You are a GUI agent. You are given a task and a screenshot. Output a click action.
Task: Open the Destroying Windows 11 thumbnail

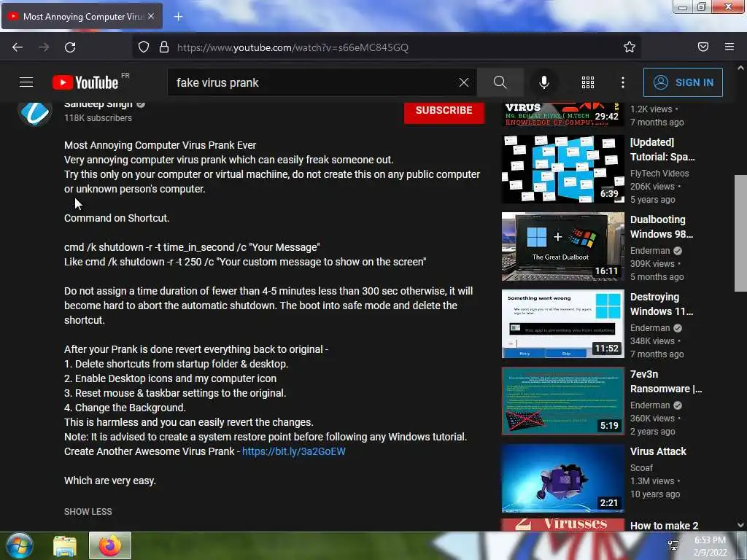(x=562, y=324)
